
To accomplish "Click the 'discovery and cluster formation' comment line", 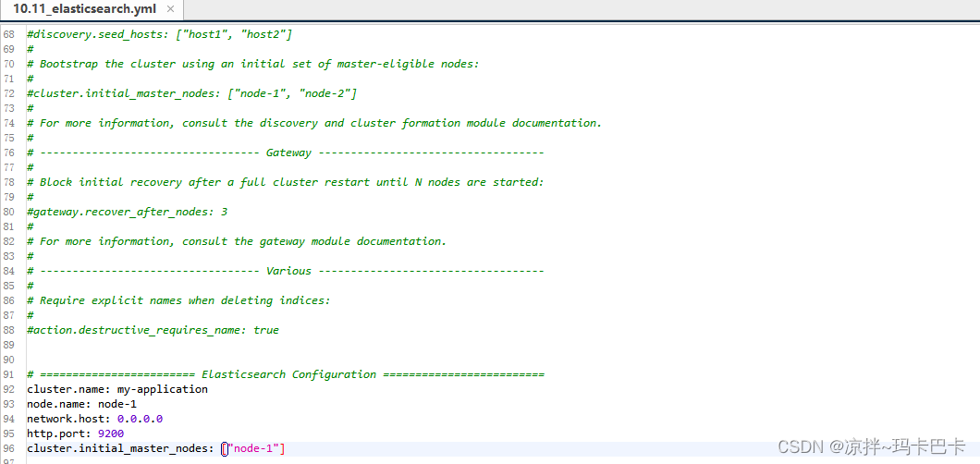I will 314,123.
